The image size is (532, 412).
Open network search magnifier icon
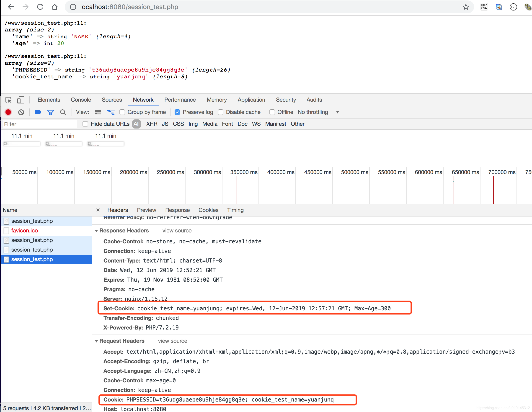pyautogui.click(x=63, y=113)
